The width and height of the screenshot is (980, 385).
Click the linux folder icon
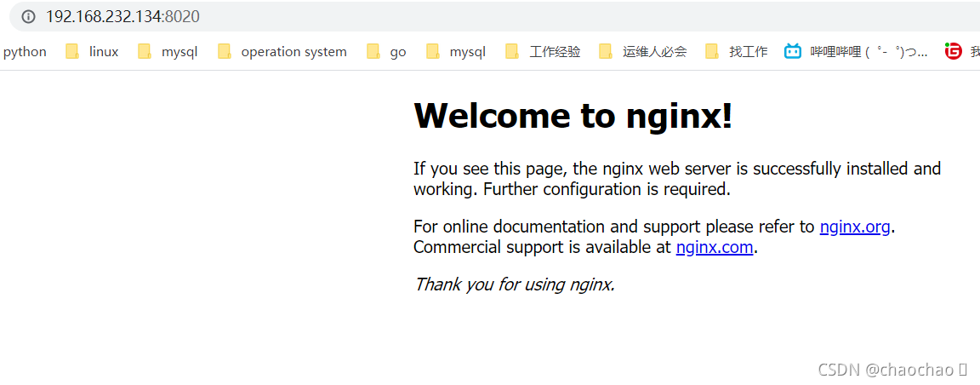click(x=72, y=52)
